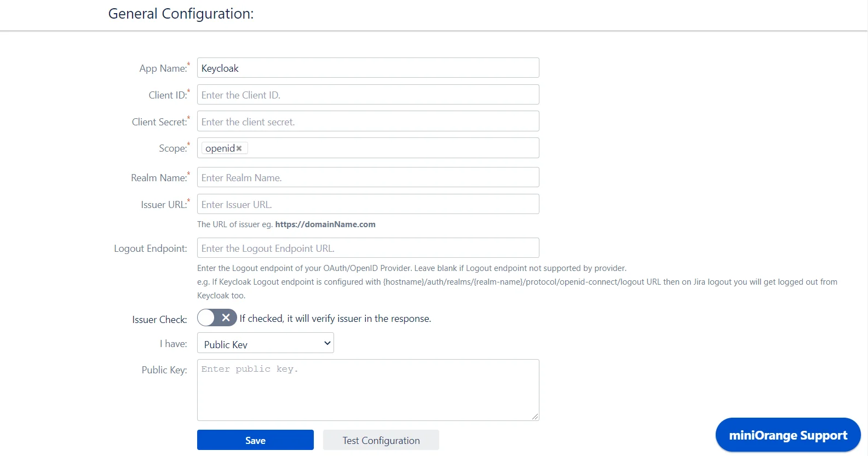The width and height of the screenshot is (868, 456).
Task: Click the Save button
Action: click(x=255, y=440)
